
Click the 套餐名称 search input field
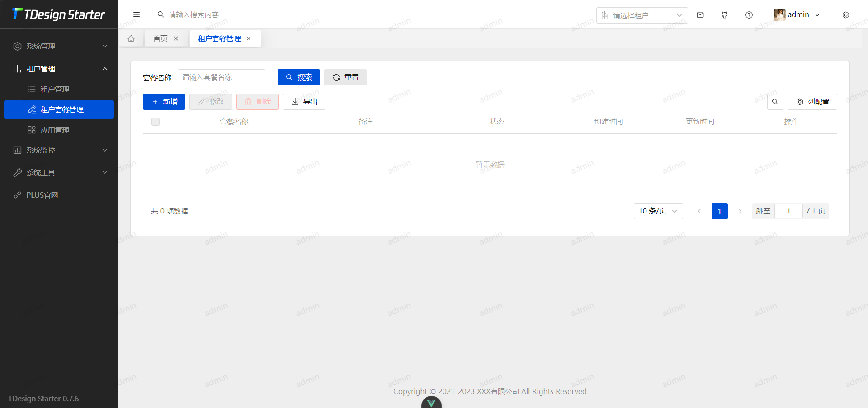click(x=221, y=77)
